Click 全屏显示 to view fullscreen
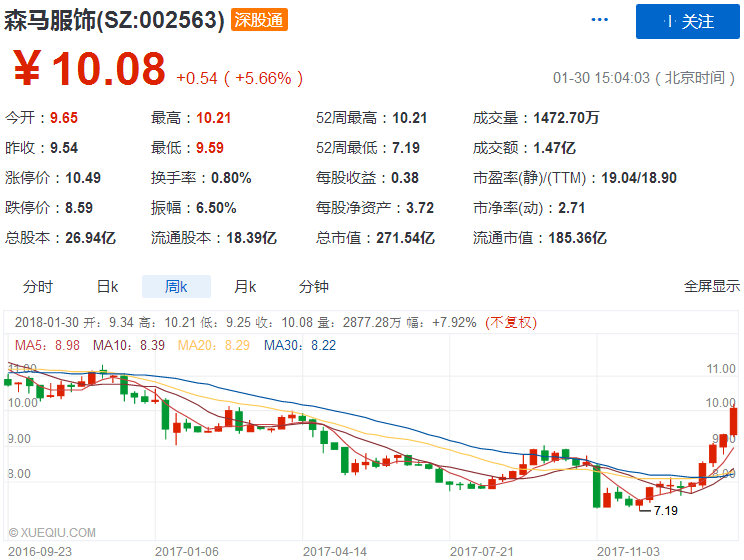 click(x=712, y=286)
